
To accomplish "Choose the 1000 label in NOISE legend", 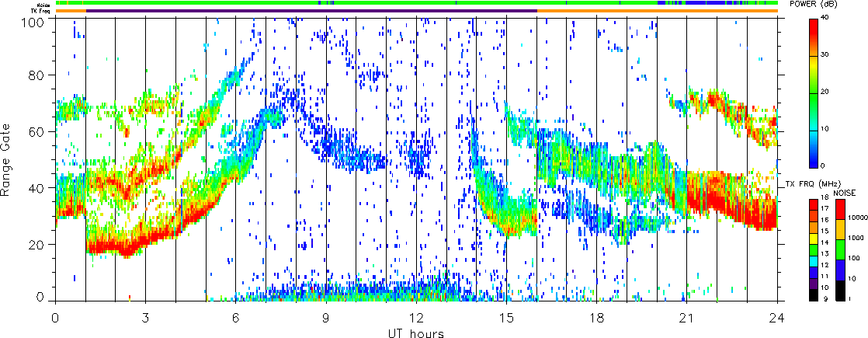I will pyautogui.click(x=856, y=238).
